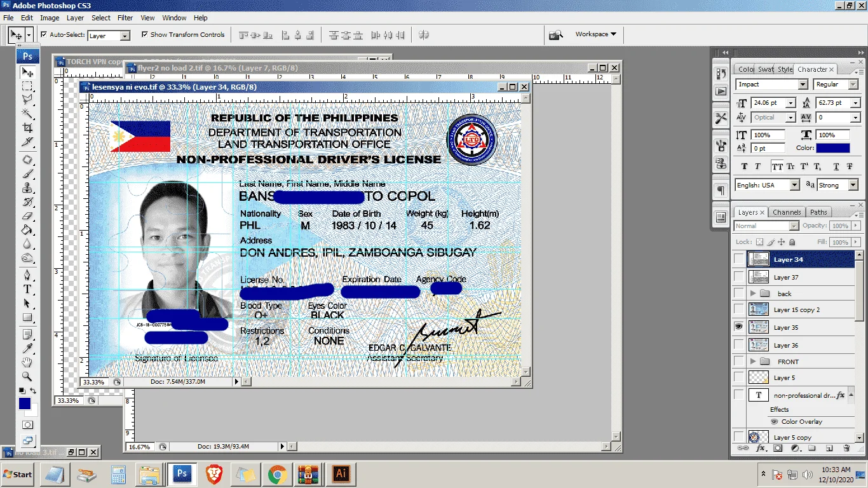Open the English: USA language dropdown
This screenshot has width=868, height=488.
[x=794, y=185]
